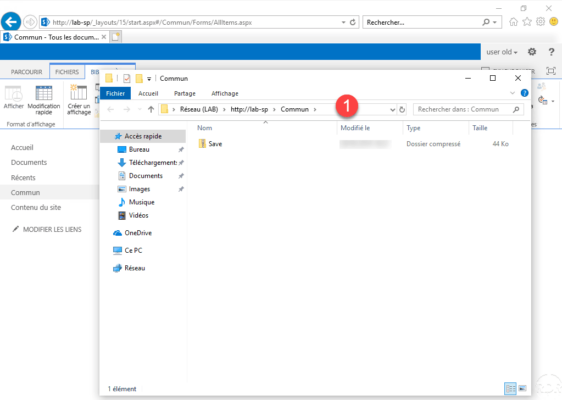Open the browser home page icon
Image resolution: width=562 pixels, height=400 pixels.
[x=514, y=22]
